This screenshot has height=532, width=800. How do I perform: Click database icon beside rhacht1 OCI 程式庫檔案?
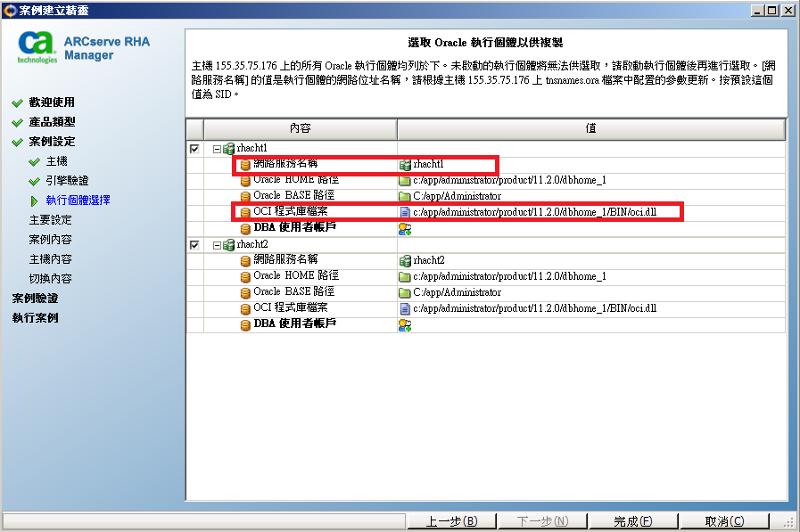coord(245,212)
